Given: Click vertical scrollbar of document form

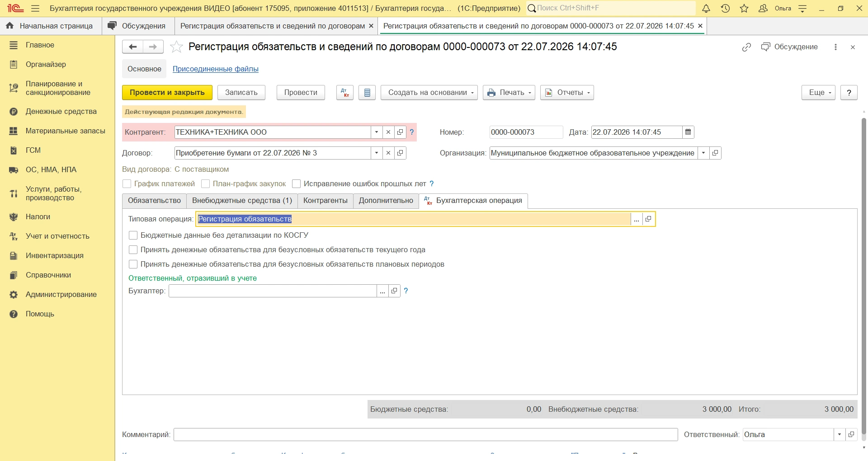Looking at the screenshot, I should click(x=864, y=276).
